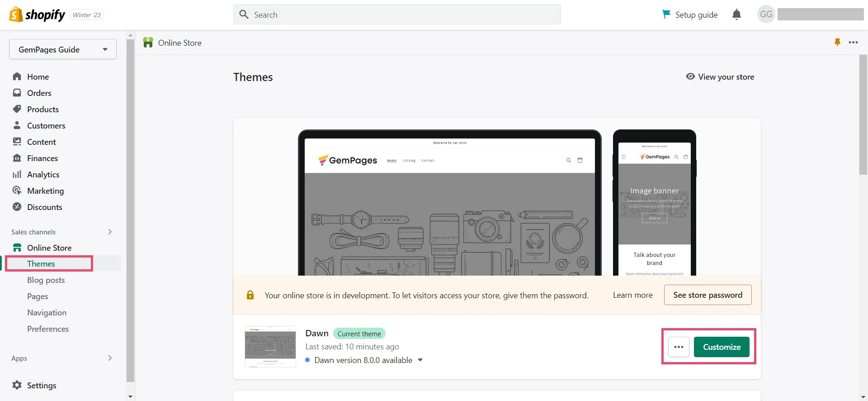Screen dimensions: 868x401
Task: Click the Online Store header app icon
Action: tap(148, 43)
